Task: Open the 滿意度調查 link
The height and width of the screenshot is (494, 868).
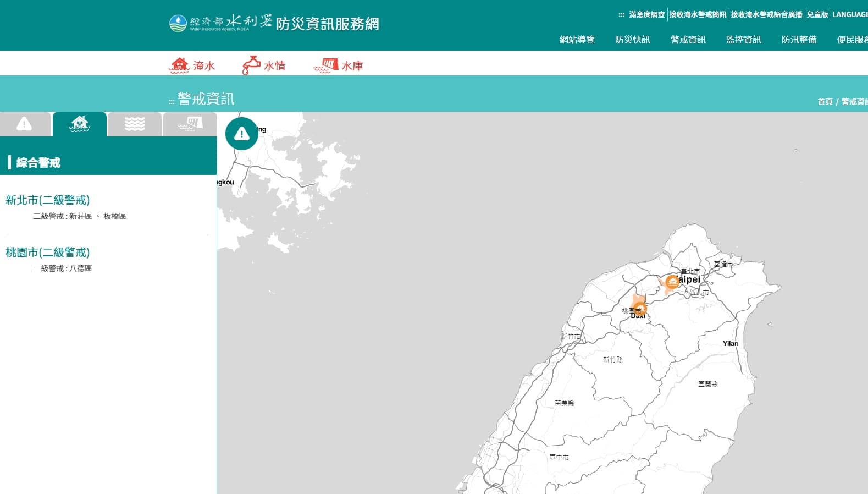Action: 647,15
